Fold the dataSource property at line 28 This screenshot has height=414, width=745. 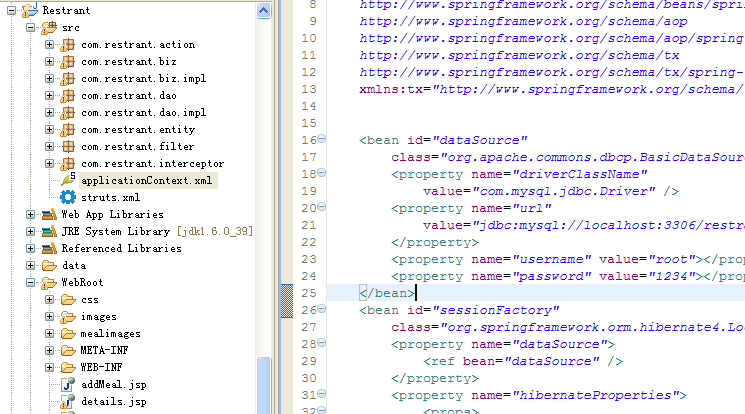coord(322,343)
